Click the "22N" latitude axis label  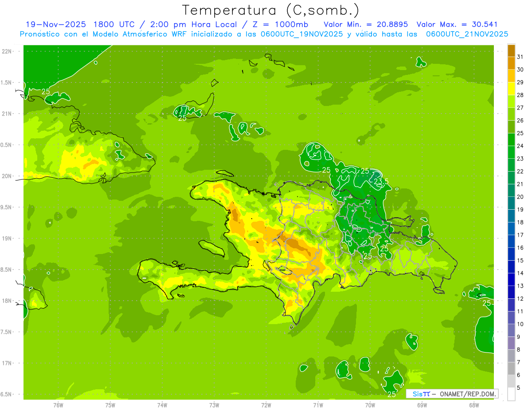pos(6,51)
